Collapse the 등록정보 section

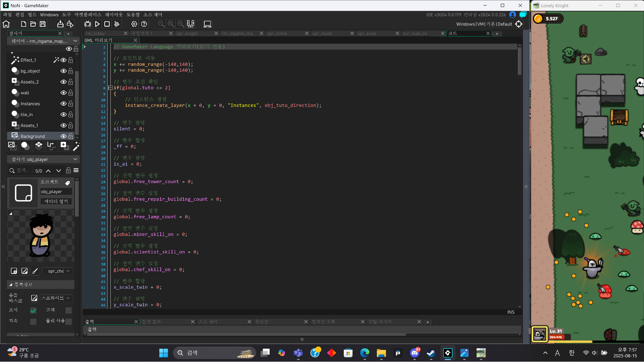11,285
